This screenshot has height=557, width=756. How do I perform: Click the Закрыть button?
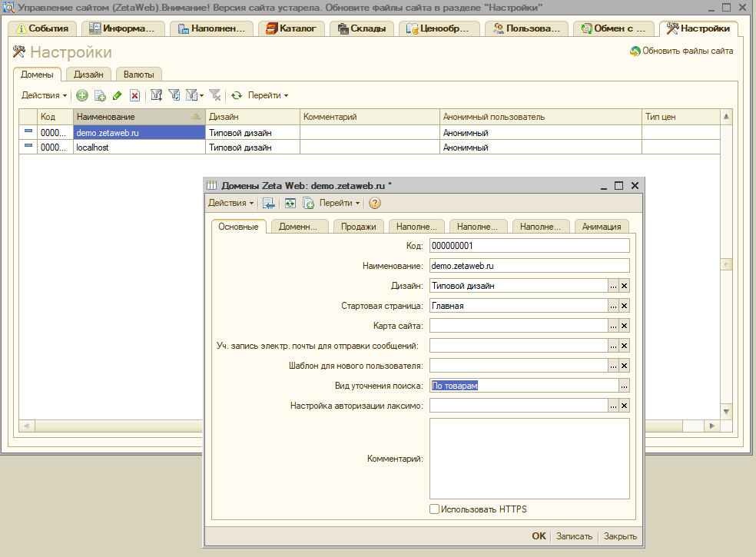click(620, 536)
